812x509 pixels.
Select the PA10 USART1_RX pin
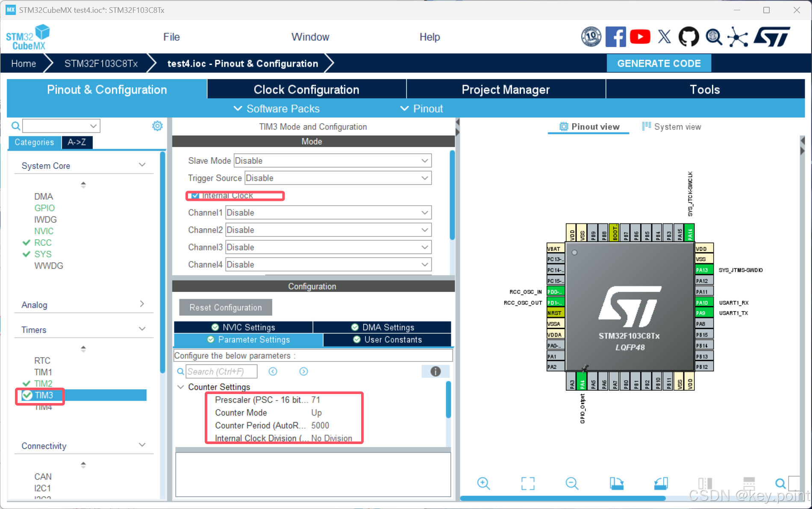[704, 302]
